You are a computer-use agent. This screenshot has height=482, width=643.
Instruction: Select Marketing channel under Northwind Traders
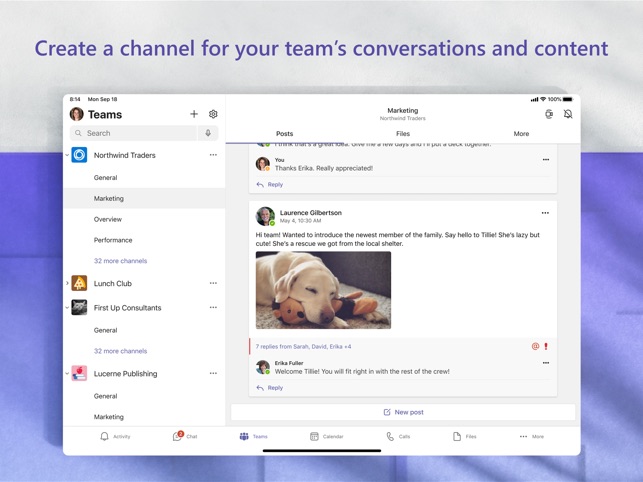(144, 199)
